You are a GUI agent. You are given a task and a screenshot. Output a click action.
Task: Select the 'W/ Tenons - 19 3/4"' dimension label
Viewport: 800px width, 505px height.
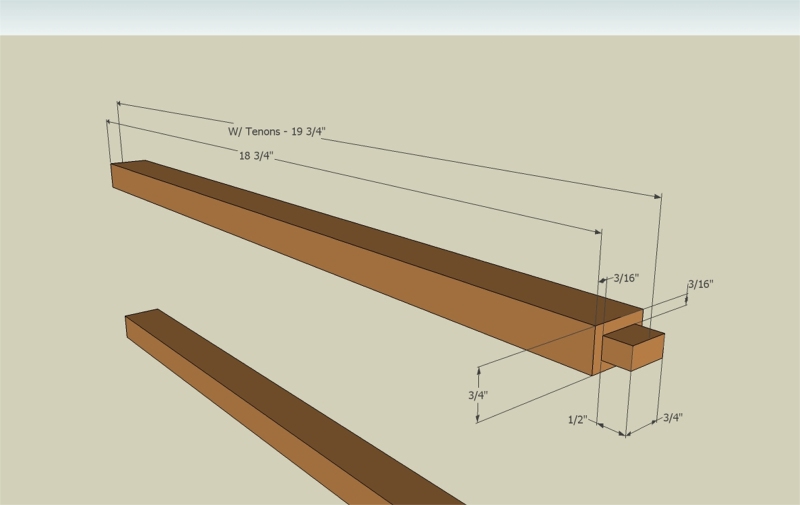pyautogui.click(x=277, y=132)
